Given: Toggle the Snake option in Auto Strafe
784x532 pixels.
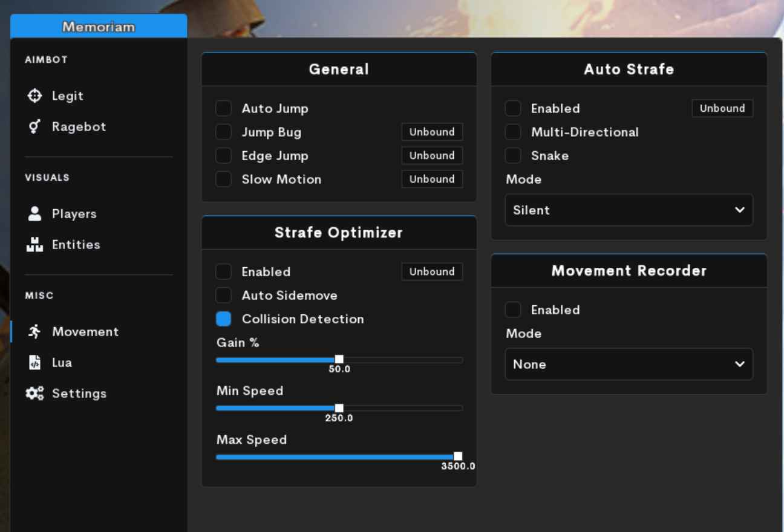Looking at the screenshot, I should (513, 155).
